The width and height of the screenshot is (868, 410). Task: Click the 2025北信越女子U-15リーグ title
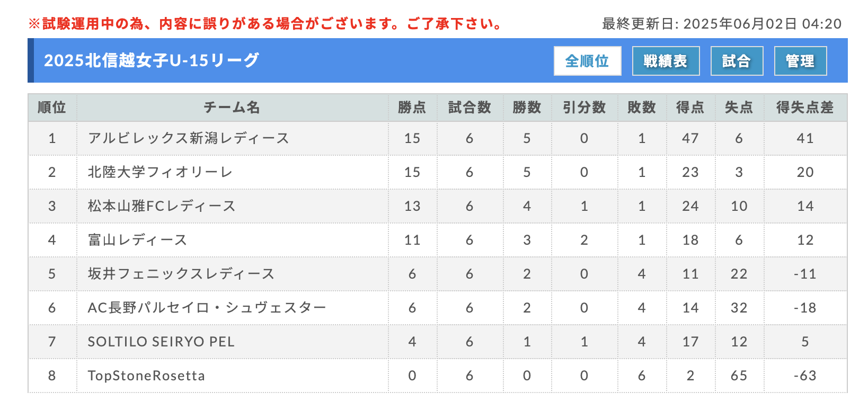(x=152, y=60)
